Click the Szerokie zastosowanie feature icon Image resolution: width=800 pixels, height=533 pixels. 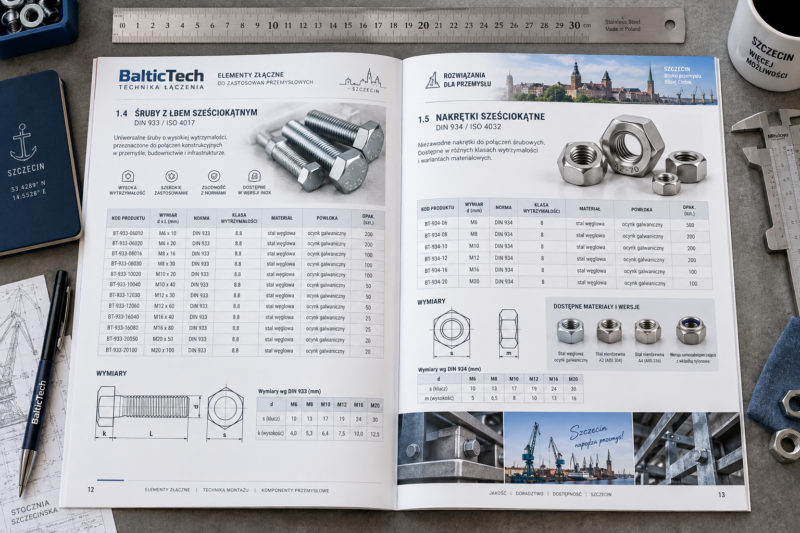pos(171,176)
